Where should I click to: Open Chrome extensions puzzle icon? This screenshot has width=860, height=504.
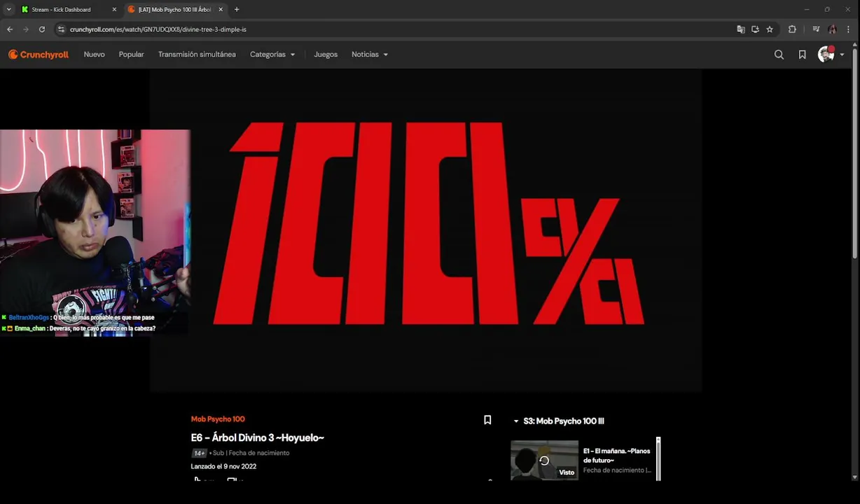coord(792,29)
